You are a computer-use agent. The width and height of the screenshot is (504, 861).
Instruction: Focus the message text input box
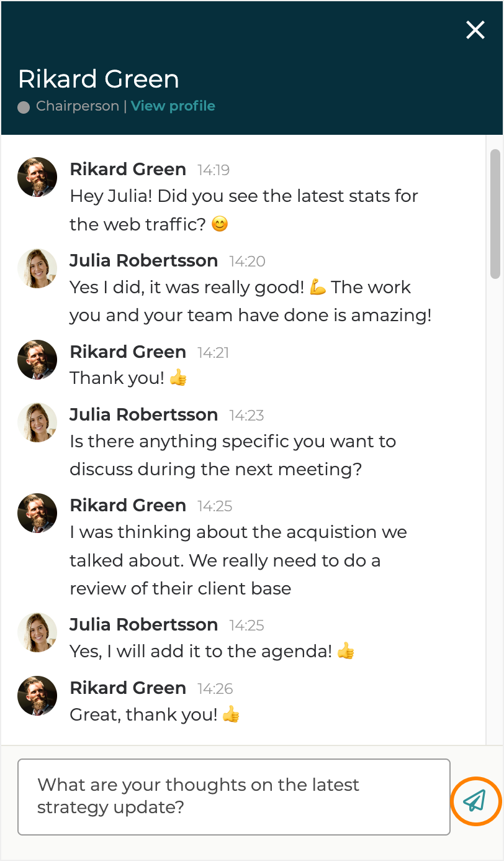coord(233,796)
